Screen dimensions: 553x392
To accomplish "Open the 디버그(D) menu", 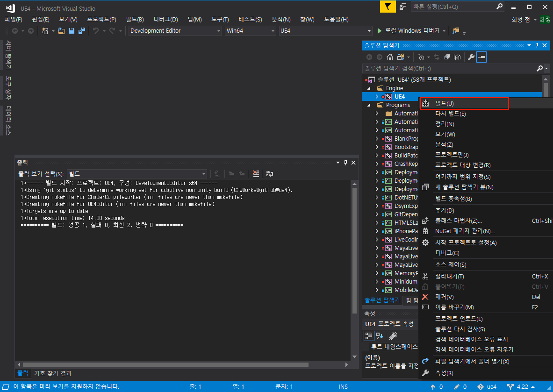I will click(x=165, y=19).
